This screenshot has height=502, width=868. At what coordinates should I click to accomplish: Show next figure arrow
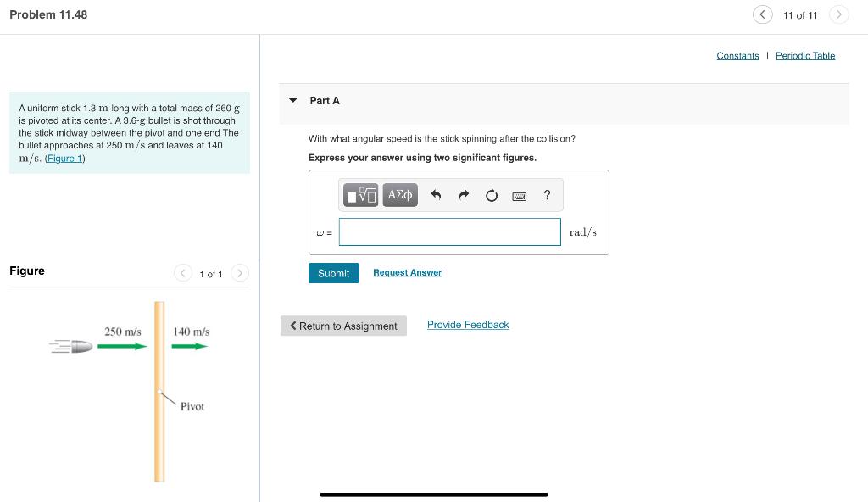point(240,273)
